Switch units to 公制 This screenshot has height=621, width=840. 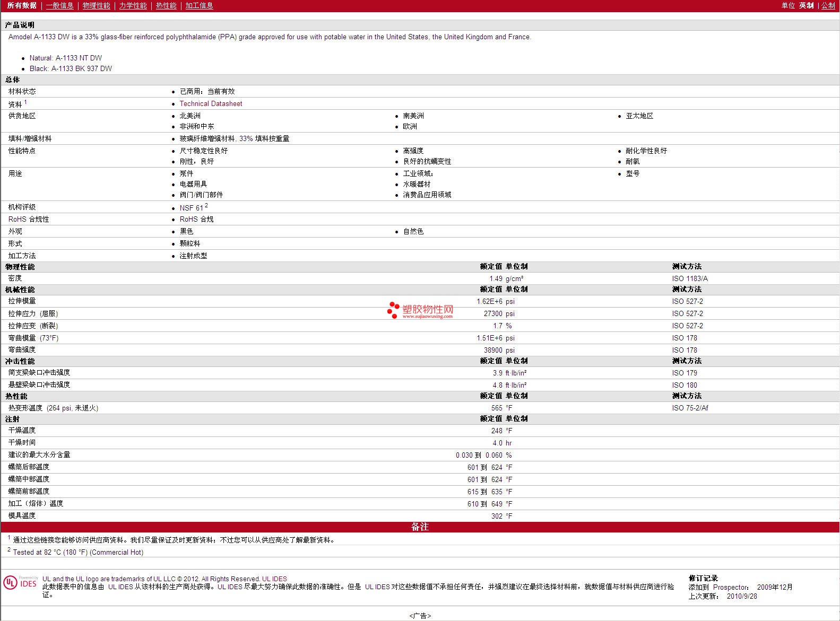(x=828, y=6)
